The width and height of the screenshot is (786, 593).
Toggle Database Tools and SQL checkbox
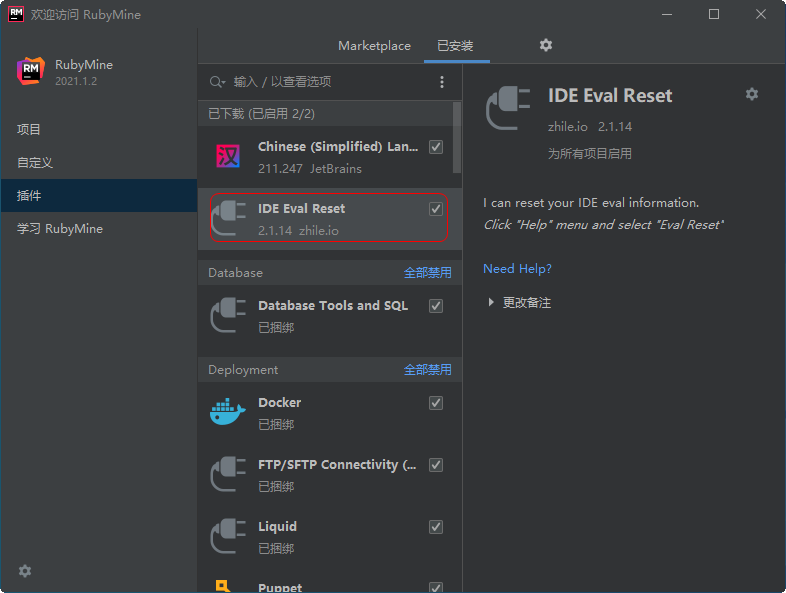pos(436,306)
